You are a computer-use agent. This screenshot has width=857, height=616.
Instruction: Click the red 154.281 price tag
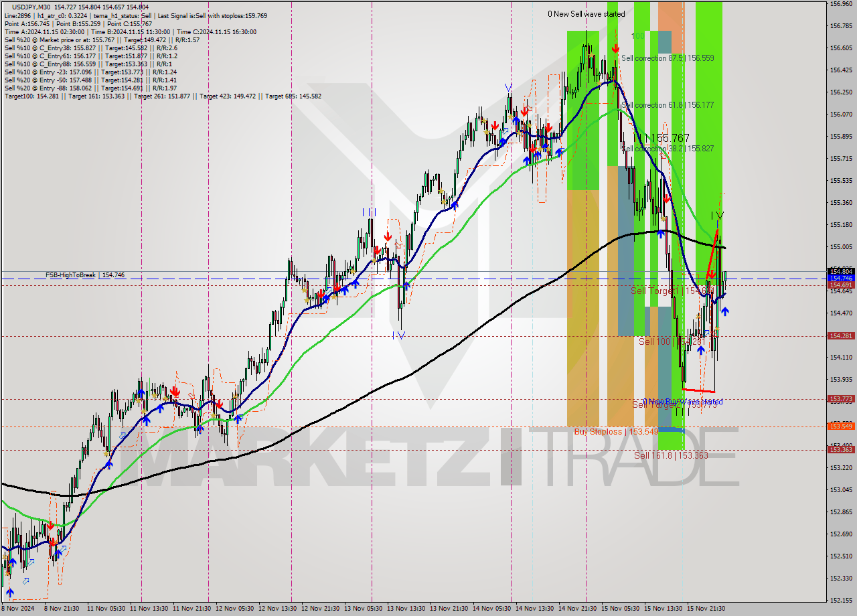tap(841, 336)
